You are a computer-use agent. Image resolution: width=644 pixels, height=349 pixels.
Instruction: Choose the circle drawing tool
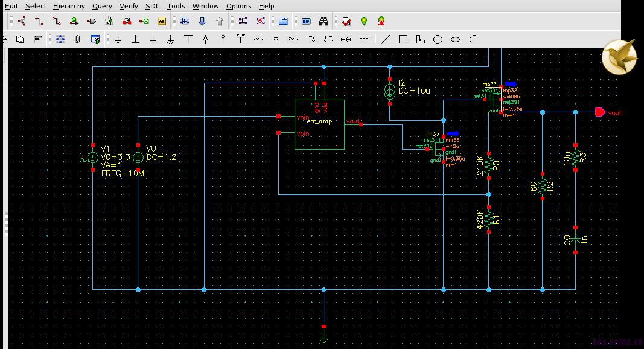click(438, 40)
